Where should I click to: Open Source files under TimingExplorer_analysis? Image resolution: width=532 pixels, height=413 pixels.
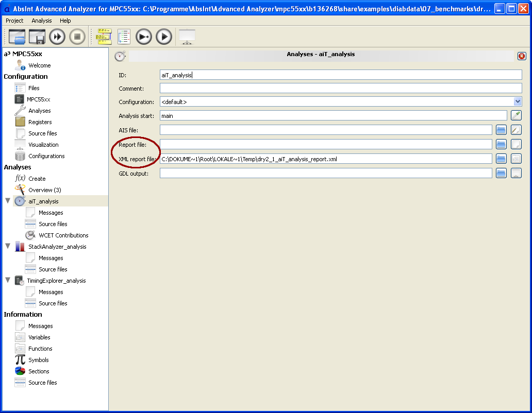46,303
